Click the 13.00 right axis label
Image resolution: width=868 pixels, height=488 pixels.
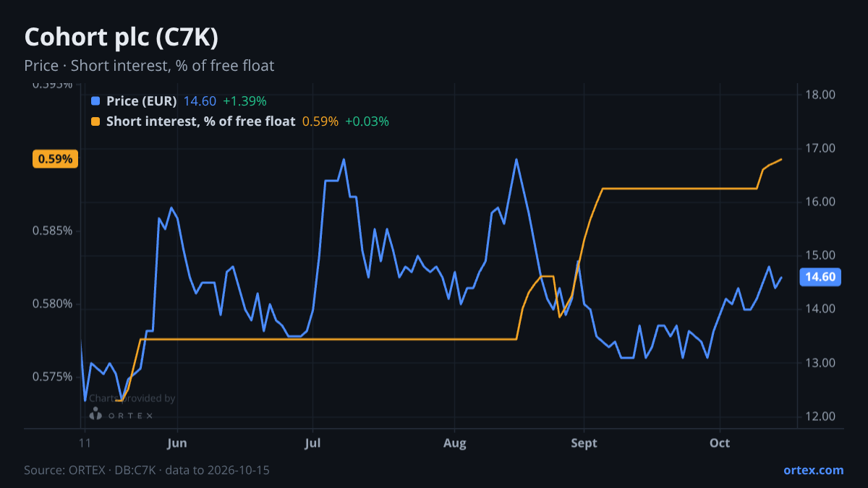(821, 363)
